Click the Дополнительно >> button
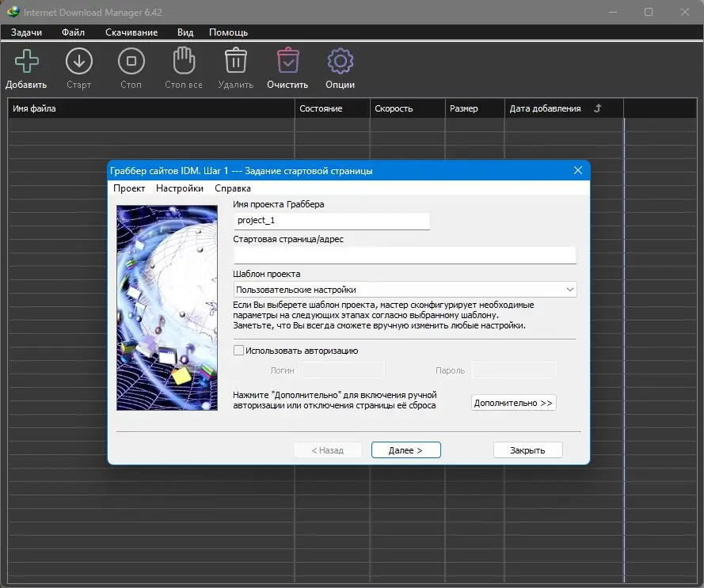 513,403
